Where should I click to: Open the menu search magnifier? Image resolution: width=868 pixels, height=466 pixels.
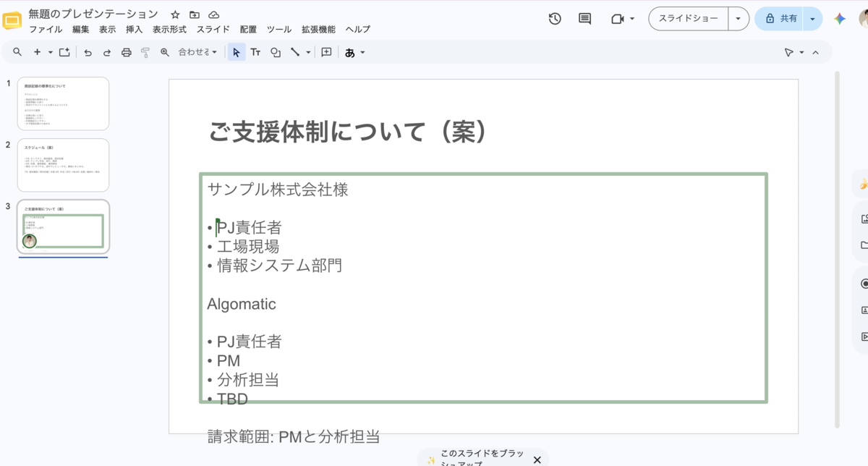tap(17, 52)
